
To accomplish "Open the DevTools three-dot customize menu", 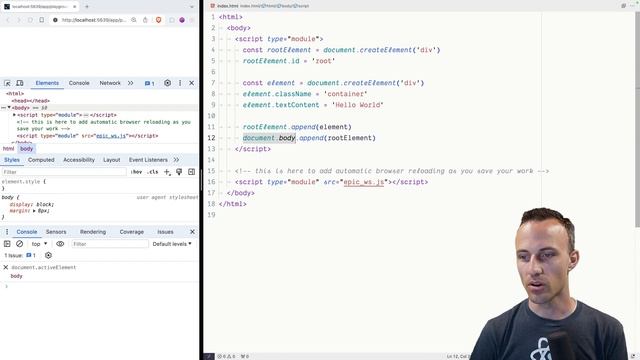I will point(180,83).
